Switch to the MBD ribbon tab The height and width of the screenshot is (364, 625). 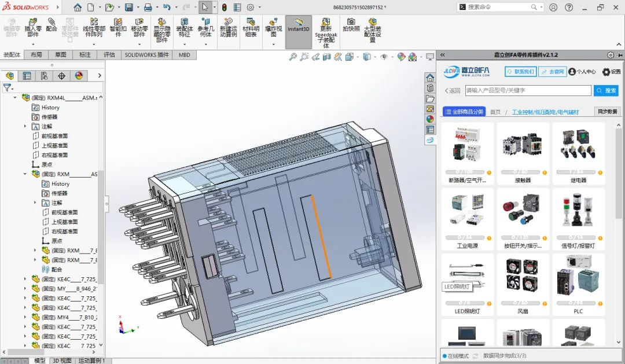(185, 54)
